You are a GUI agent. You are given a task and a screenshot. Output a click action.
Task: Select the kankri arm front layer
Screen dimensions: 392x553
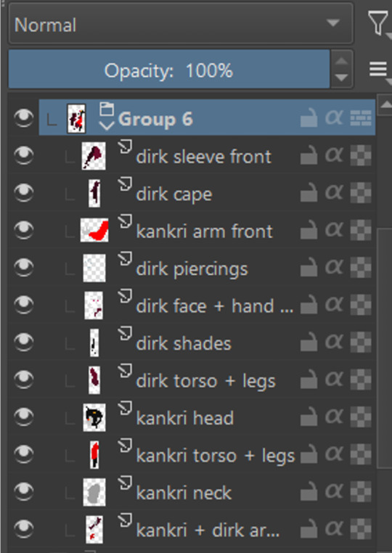pos(204,231)
